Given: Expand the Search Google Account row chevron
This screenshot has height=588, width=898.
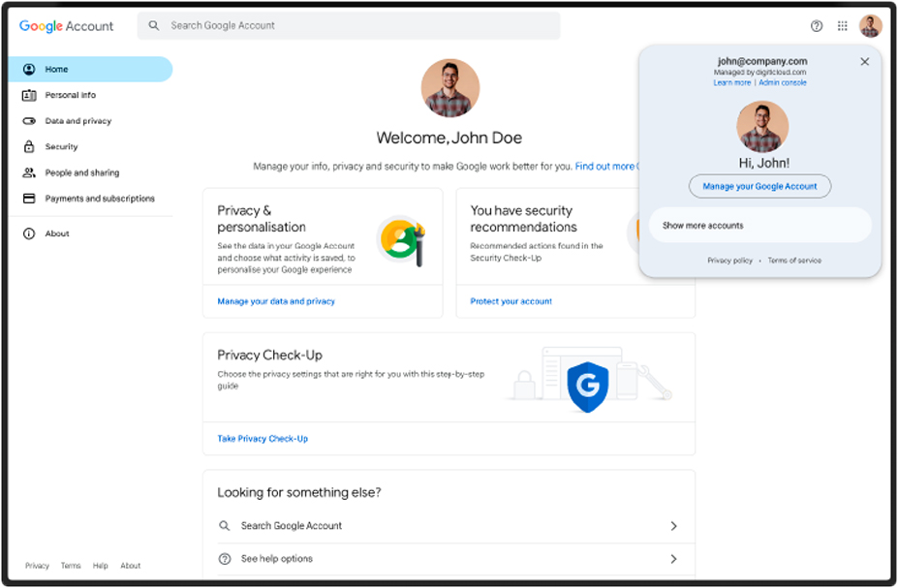Looking at the screenshot, I should [673, 526].
